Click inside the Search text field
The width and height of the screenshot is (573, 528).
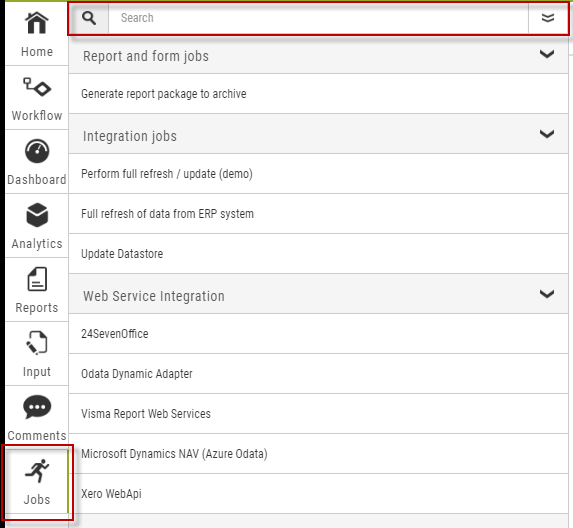click(318, 18)
